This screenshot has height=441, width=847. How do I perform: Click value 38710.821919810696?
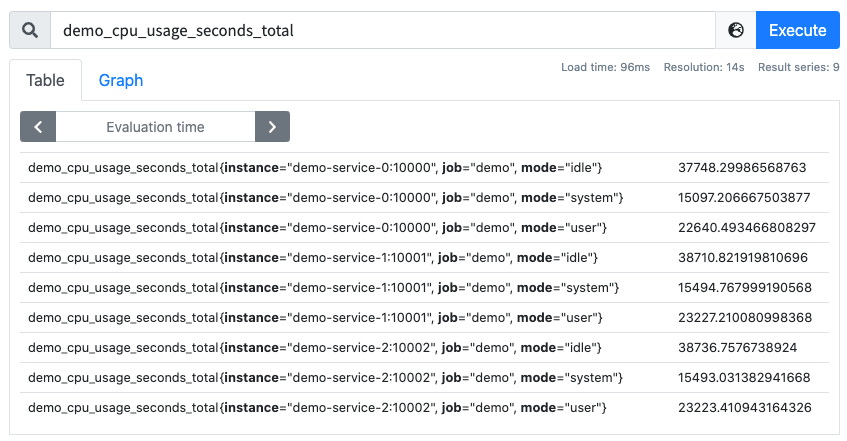tap(743, 258)
